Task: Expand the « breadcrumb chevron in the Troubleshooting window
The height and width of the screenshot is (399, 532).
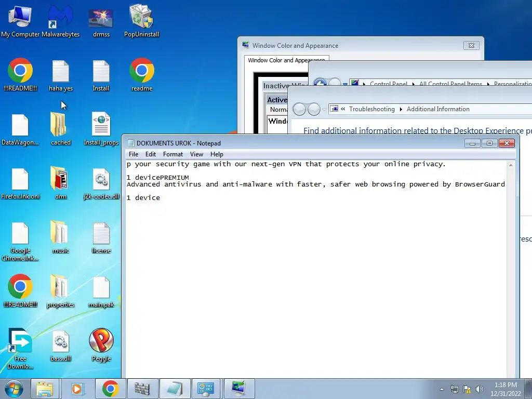Action: coord(343,109)
